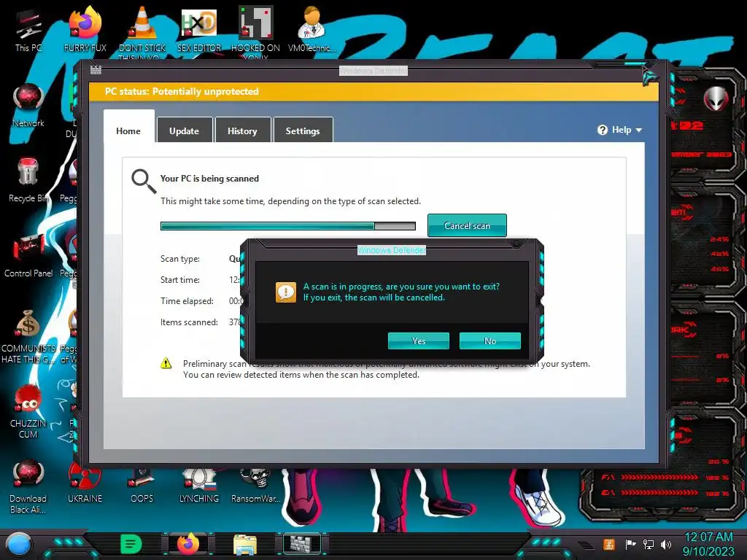Click 'A scan is in progress' message text
747x560 pixels.
[402, 292]
